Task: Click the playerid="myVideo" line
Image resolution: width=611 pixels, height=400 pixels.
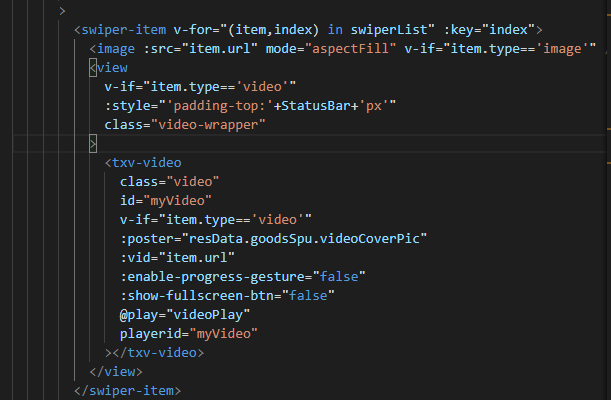Action: pyautogui.click(x=189, y=334)
